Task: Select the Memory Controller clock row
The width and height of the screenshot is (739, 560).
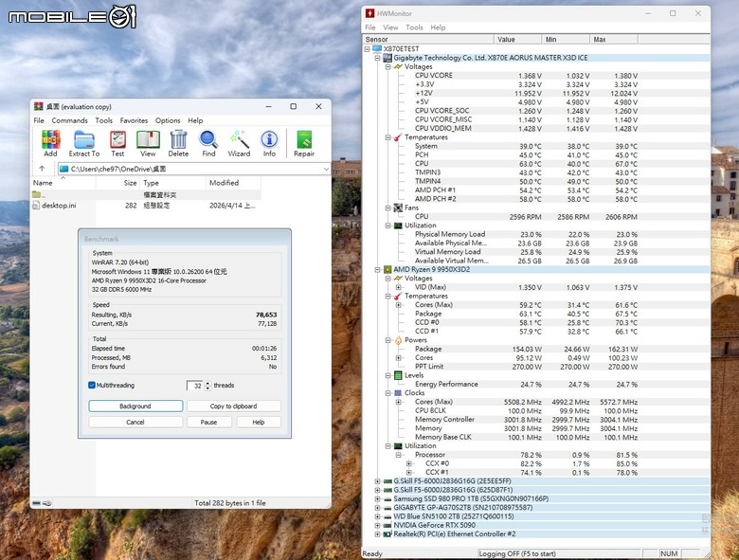Action: [526, 420]
